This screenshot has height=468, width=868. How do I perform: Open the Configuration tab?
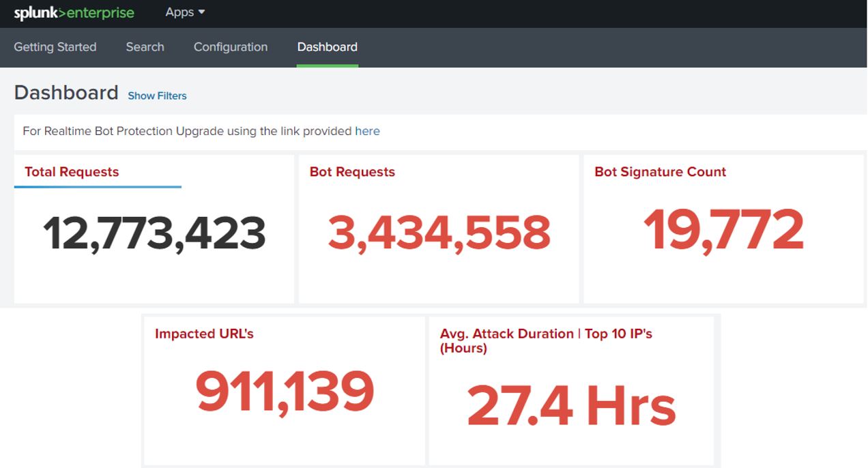tap(231, 47)
